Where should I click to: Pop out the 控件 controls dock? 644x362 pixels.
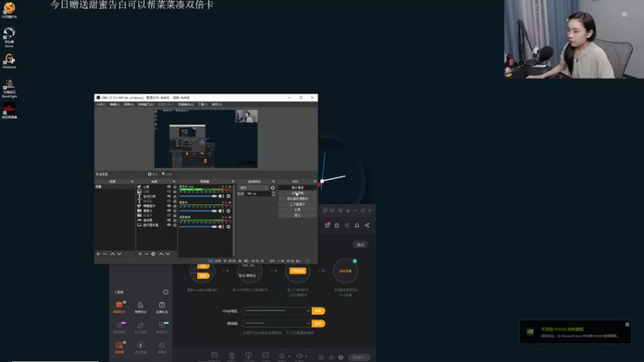pos(315,182)
